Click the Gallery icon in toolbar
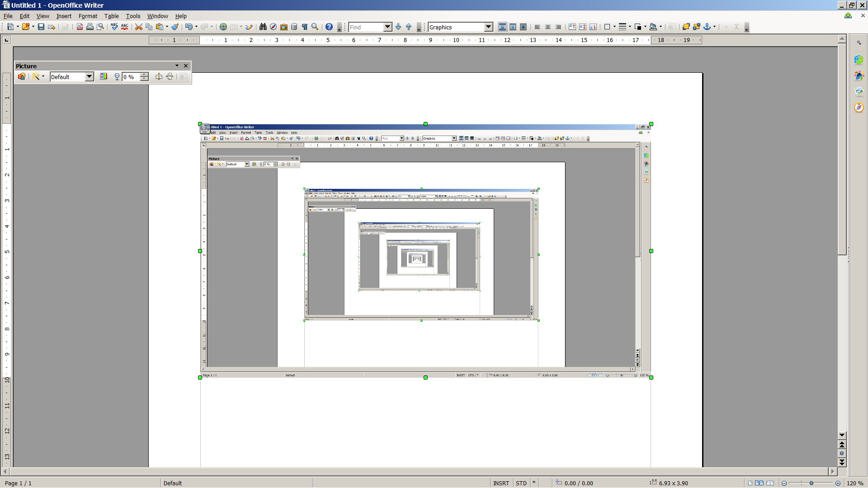868x488 pixels. pyautogui.click(x=283, y=27)
